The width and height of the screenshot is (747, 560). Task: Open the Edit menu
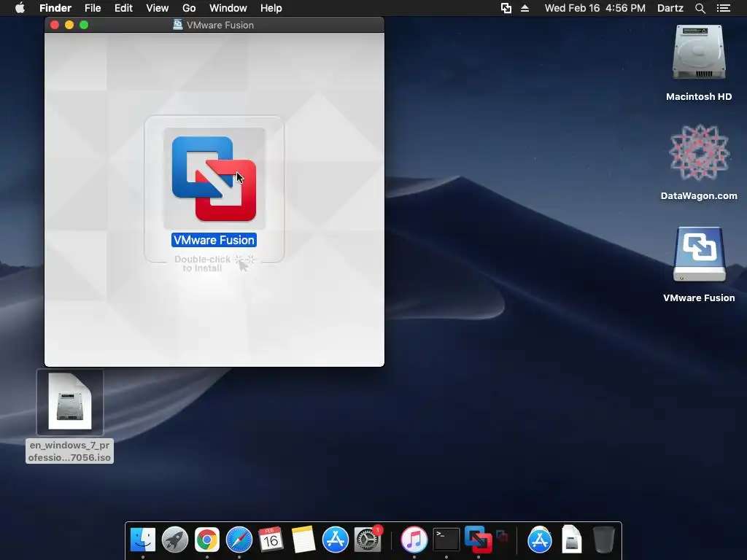pyautogui.click(x=123, y=8)
